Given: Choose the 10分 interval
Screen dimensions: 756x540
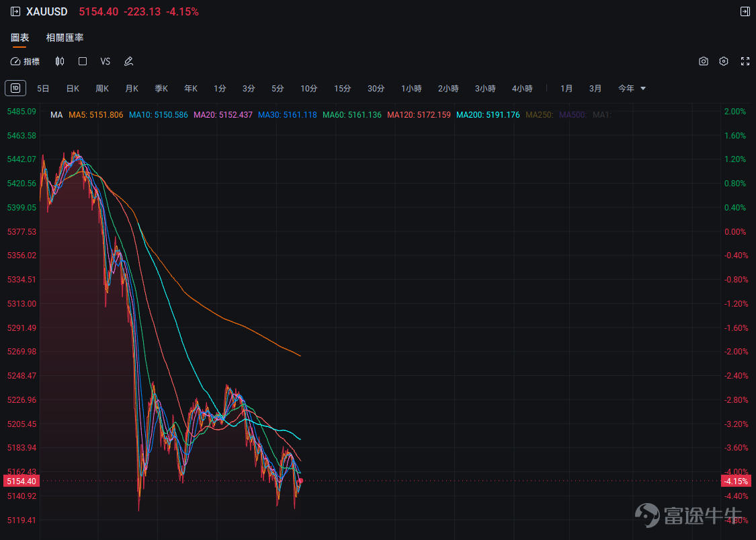Looking at the screenshot, I should 309,88.
